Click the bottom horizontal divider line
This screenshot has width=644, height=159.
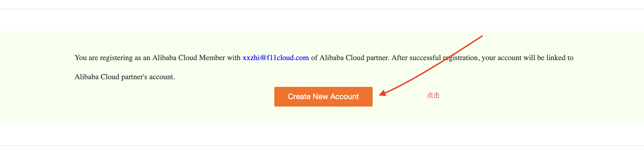(322, 146)
